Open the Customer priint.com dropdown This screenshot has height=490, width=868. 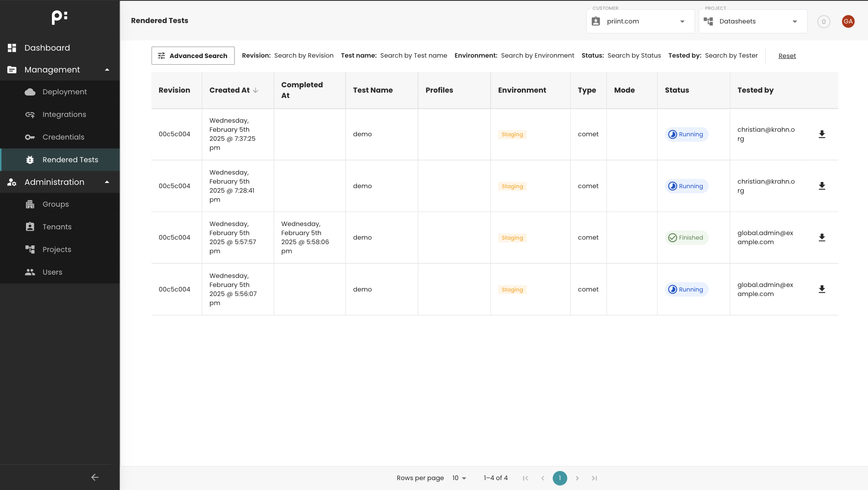click(x=640, y=21)
